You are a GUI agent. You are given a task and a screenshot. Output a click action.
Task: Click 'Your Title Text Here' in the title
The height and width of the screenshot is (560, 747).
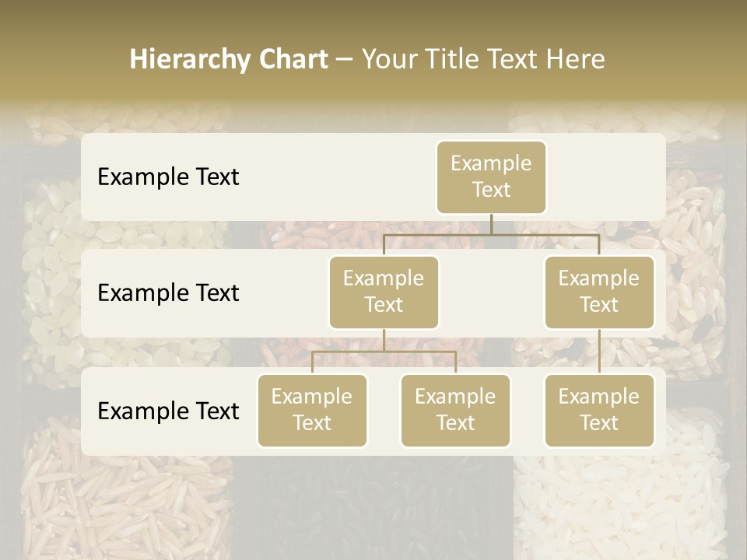pos(483,59)
